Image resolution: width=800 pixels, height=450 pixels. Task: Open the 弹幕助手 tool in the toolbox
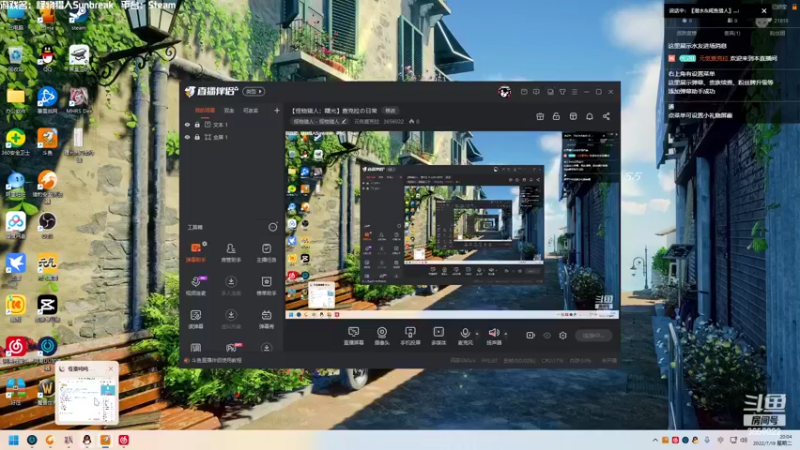coord(196,252)
